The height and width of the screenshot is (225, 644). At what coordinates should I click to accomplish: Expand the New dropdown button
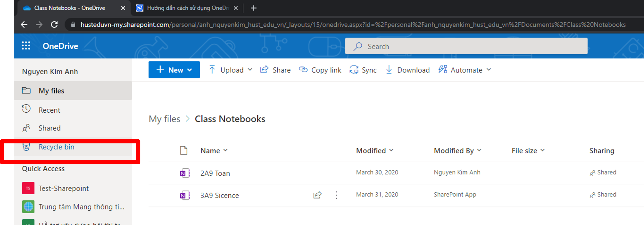coord(174,70)
